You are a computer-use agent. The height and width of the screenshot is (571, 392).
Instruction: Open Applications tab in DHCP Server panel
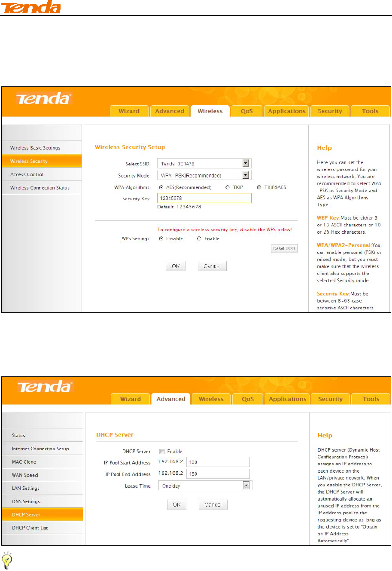288,399
